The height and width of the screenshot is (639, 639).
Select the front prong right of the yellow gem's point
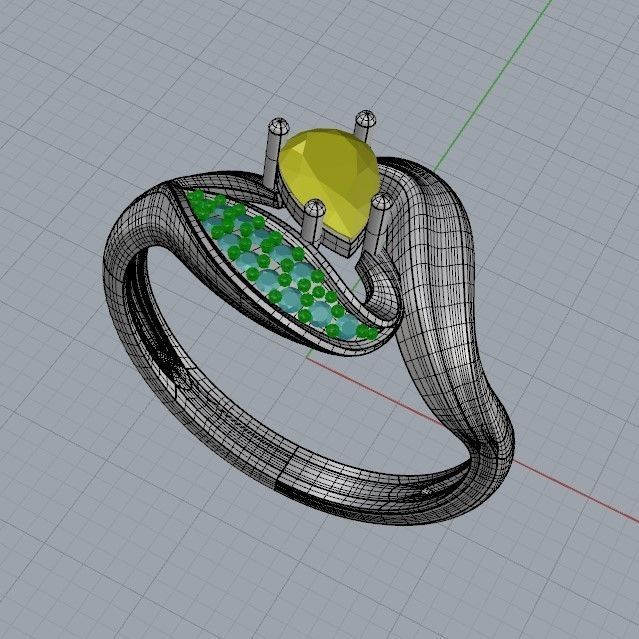(377, 224)
